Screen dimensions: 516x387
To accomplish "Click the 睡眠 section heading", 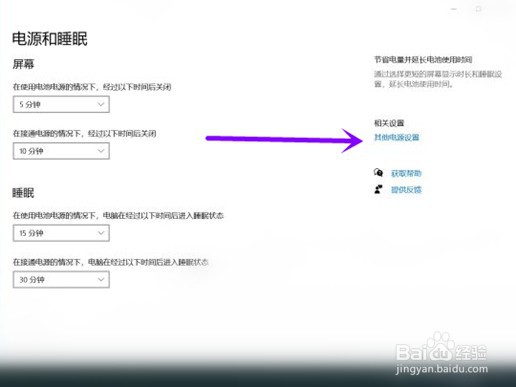I will coord(23,193).
